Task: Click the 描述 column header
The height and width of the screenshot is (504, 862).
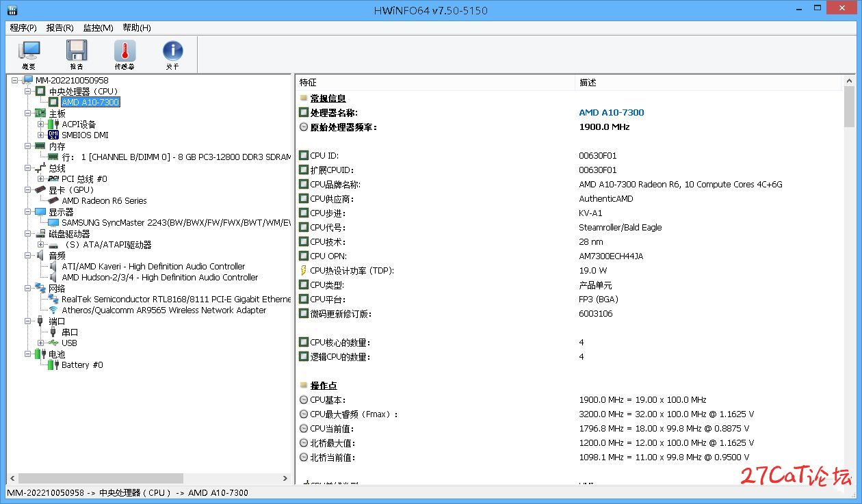Action: pos(709,82)
